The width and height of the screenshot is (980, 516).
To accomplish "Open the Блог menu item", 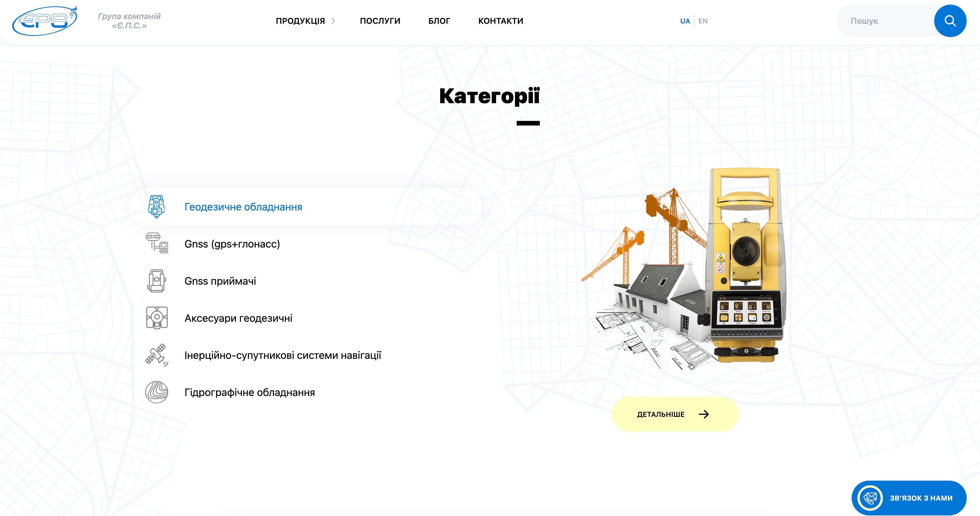I will pyautogui.click(x=439, y=21).
